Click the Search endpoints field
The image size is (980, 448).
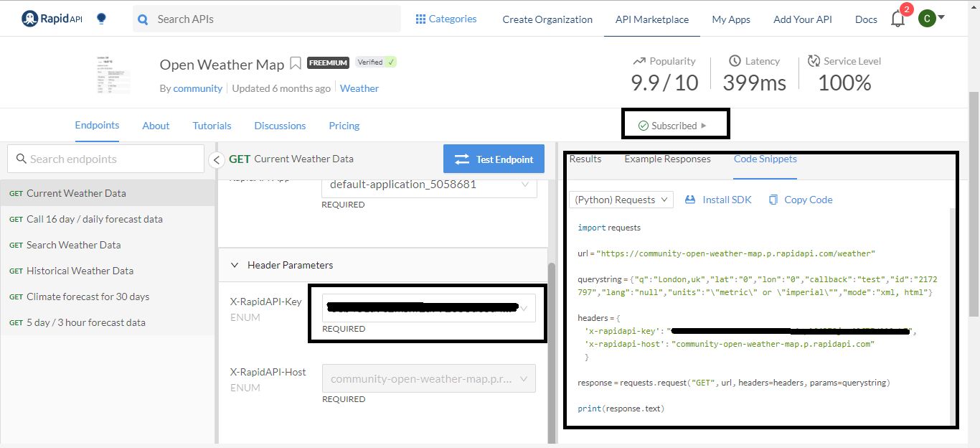(106, 159)
